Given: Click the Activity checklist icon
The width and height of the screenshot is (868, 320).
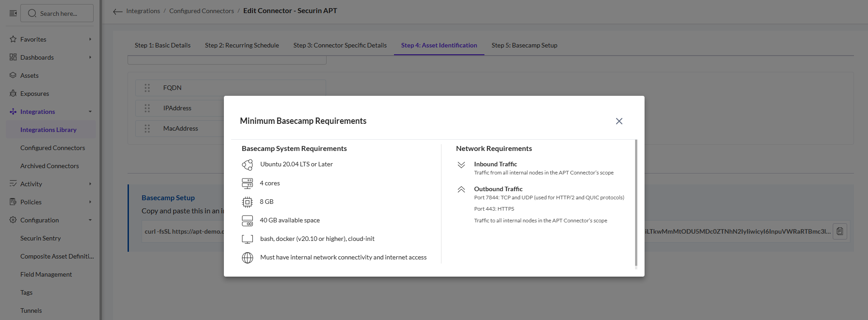Looking at the screenshot, I should 13,184.
